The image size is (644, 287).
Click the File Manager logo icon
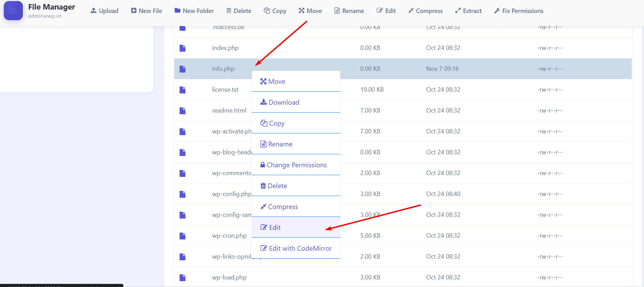point(13,11)
